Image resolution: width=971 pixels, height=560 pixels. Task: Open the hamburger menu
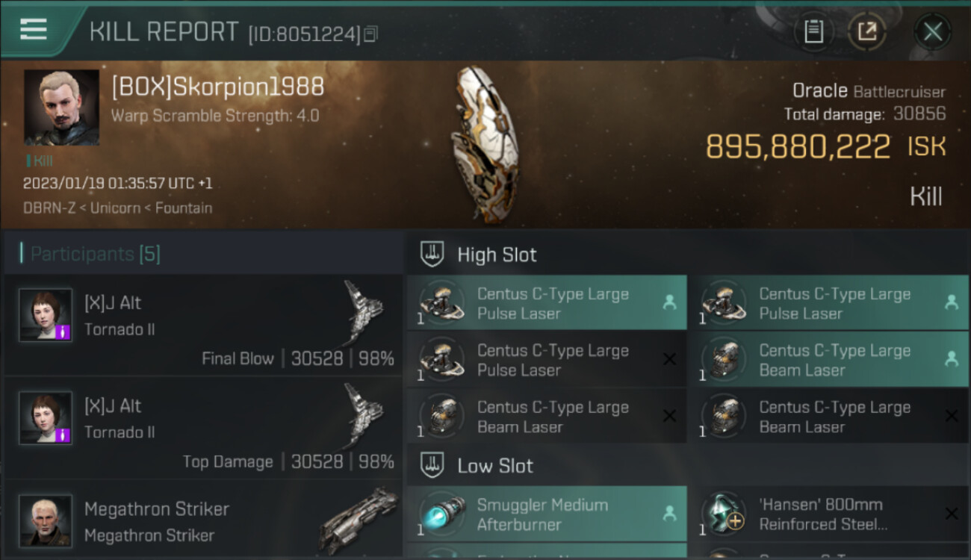(x=34, y=29)
